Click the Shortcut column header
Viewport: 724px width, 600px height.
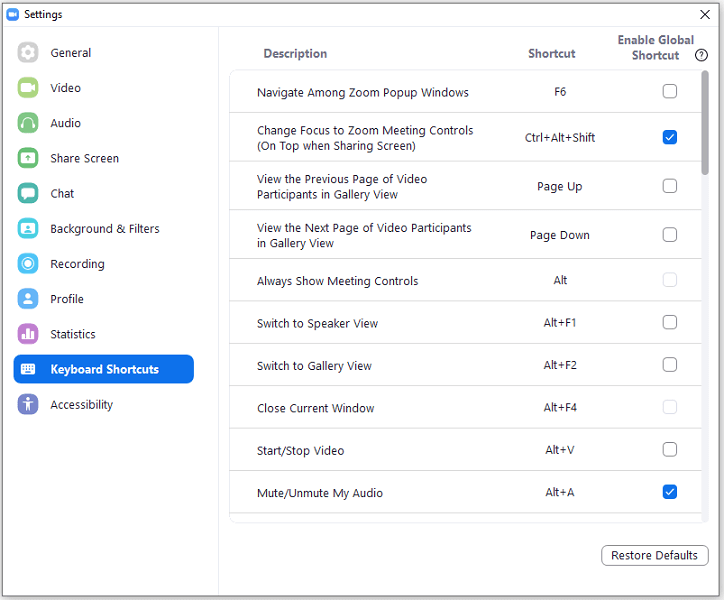(x=552, y=54)
